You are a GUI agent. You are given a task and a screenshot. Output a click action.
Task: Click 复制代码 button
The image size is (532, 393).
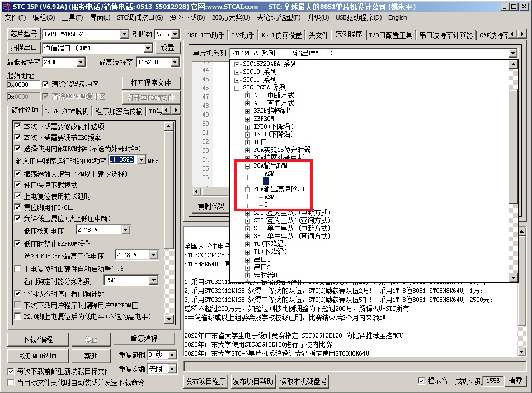(x=211, y=206)
